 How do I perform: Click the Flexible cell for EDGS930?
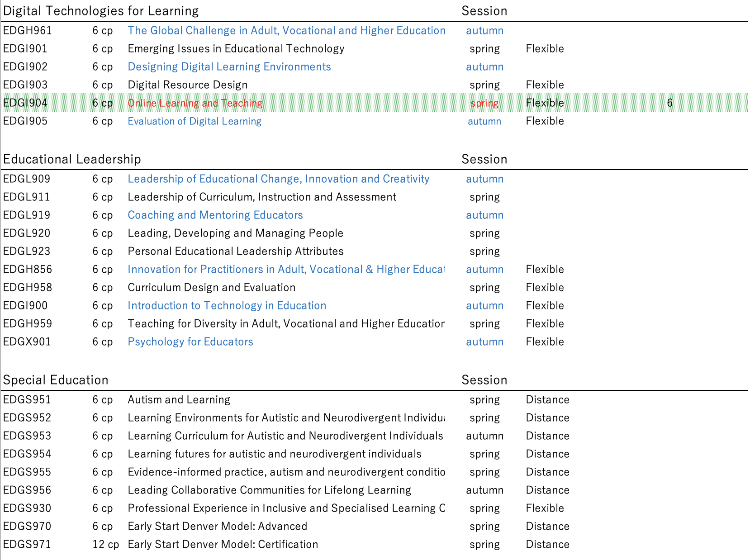[x=545, y=508]
